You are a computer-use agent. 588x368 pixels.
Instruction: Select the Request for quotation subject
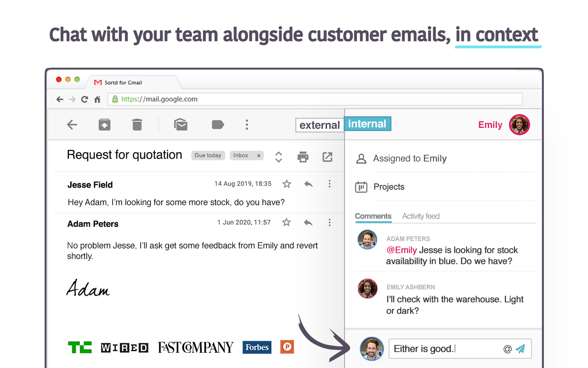pos(124,155)
